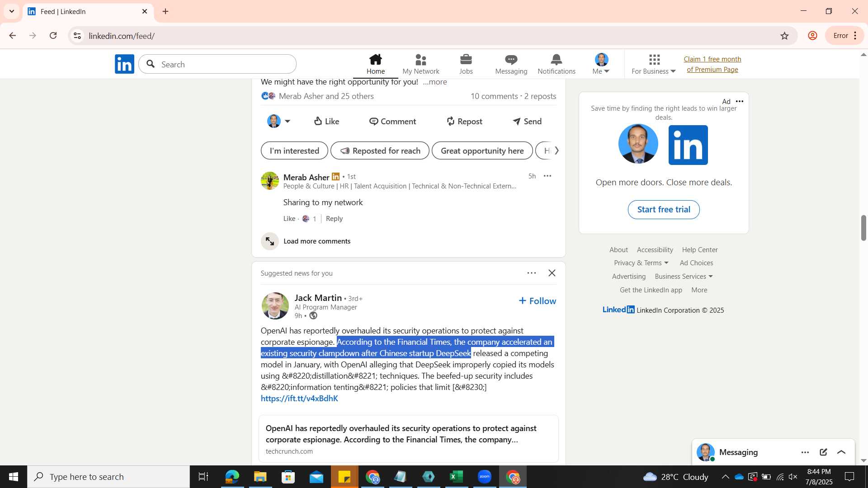Screen dimensions: 868x488
Task: Open the Help Center footer link
Action: coord(700,250)
